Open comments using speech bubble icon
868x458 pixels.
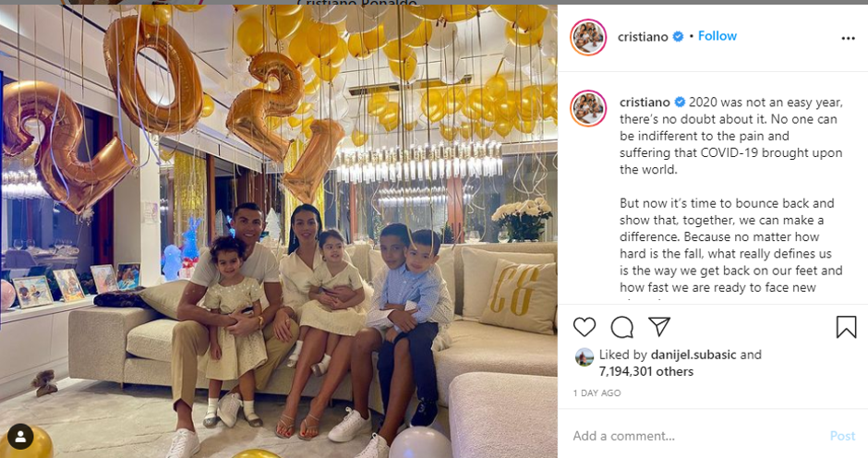tap(621, 327)
